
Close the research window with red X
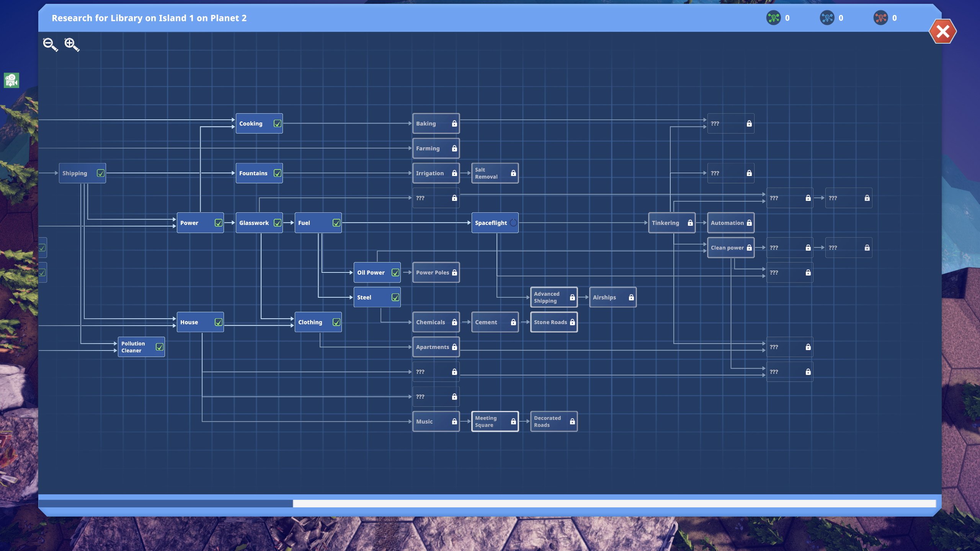[x=942, y=31]
